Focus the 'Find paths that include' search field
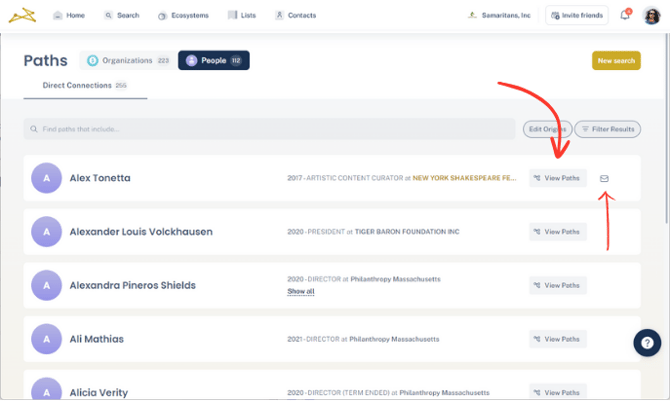670x401 pixels. [x=269, y=129]
